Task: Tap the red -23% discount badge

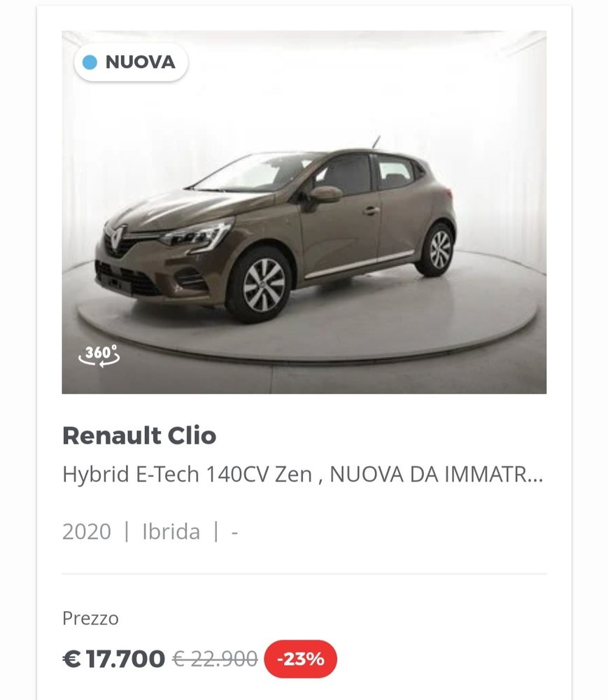Action: click(x=301, y=659)
